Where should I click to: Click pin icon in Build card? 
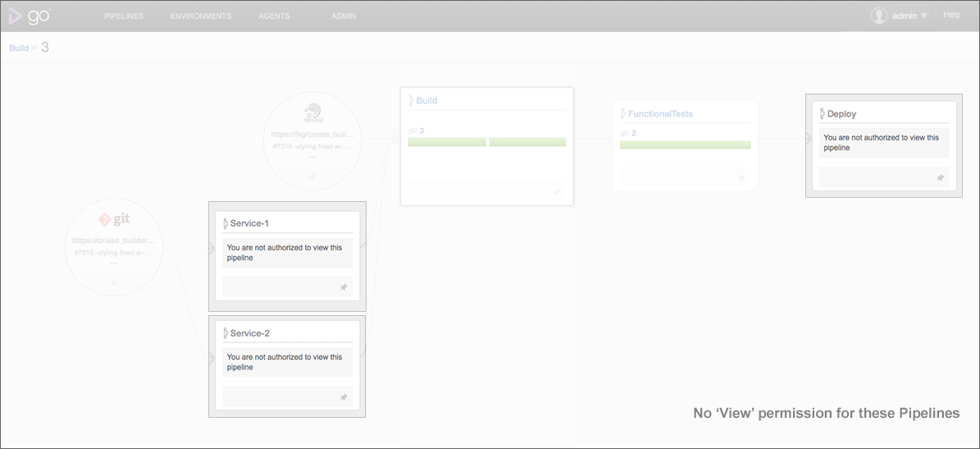tap(556, 192)
